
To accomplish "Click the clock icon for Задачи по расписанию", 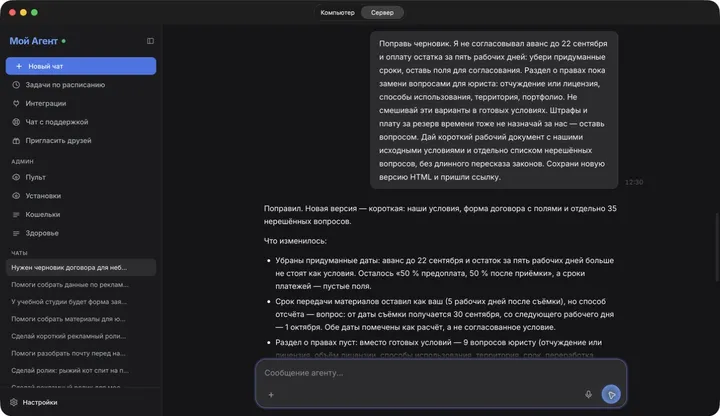I will [16, 84].
